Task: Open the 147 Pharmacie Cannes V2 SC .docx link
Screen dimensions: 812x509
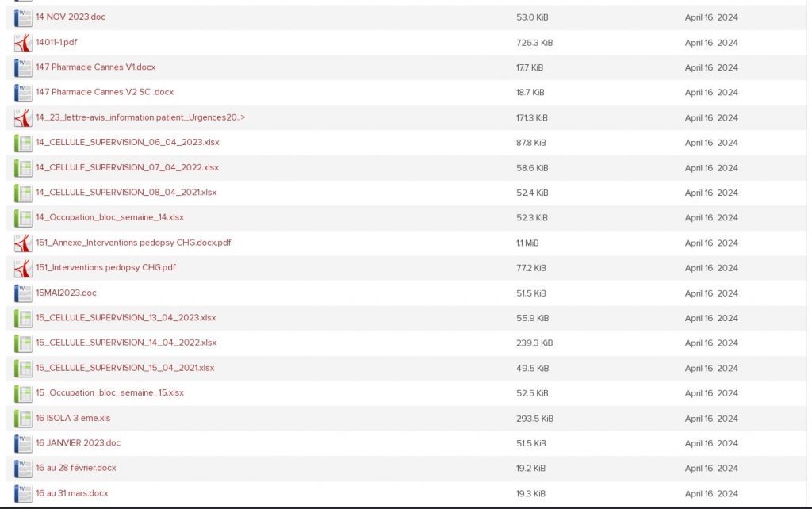Action: tap(104, 93)
